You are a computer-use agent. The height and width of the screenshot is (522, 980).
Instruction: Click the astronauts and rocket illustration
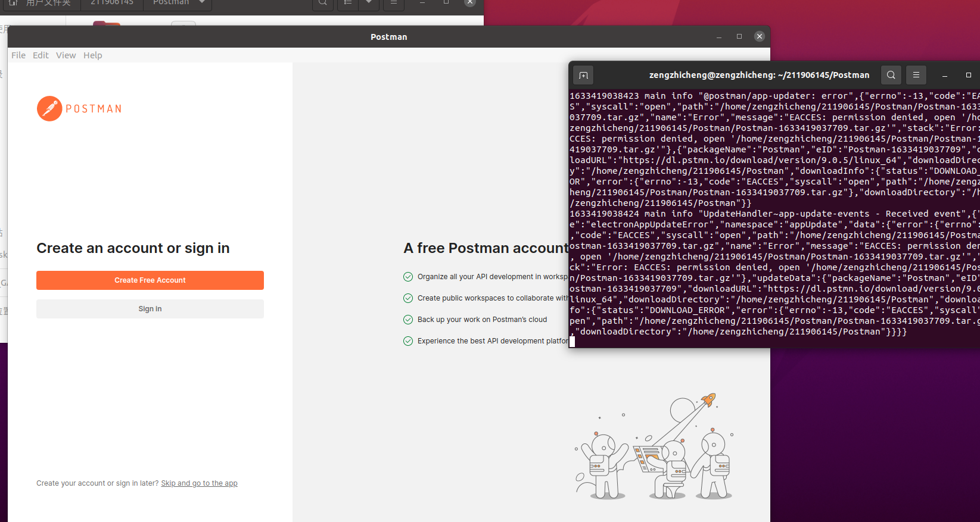coord(654,446)
